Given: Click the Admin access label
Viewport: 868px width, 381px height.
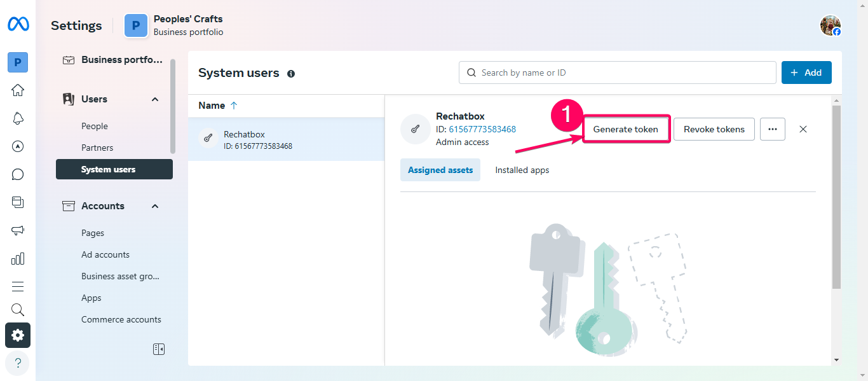Looking at the screenshot, I should click(463, 142).
